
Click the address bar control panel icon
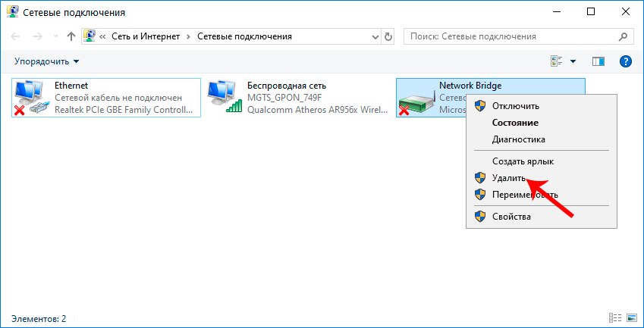tap(90, 36)
